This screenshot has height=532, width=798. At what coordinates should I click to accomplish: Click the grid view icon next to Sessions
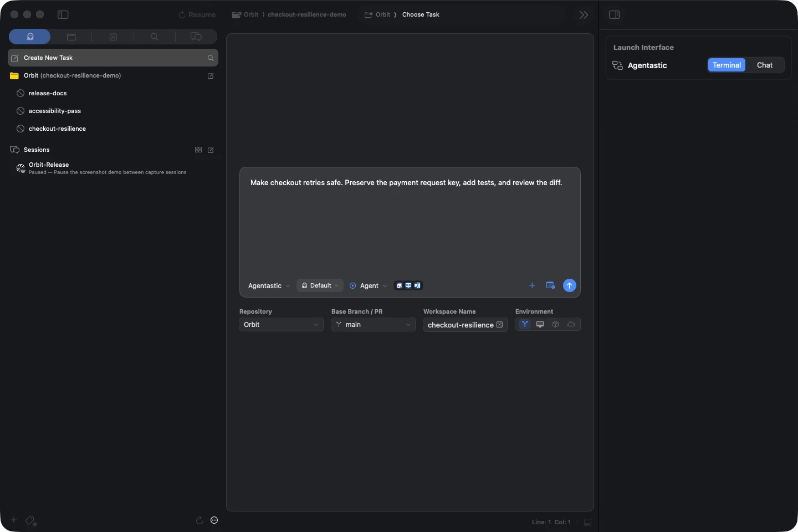coord(198,150)
